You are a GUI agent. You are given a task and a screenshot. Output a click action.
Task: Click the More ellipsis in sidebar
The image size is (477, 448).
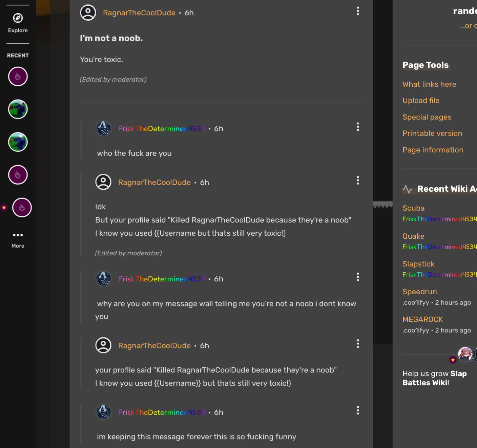(x=18, y=235)
